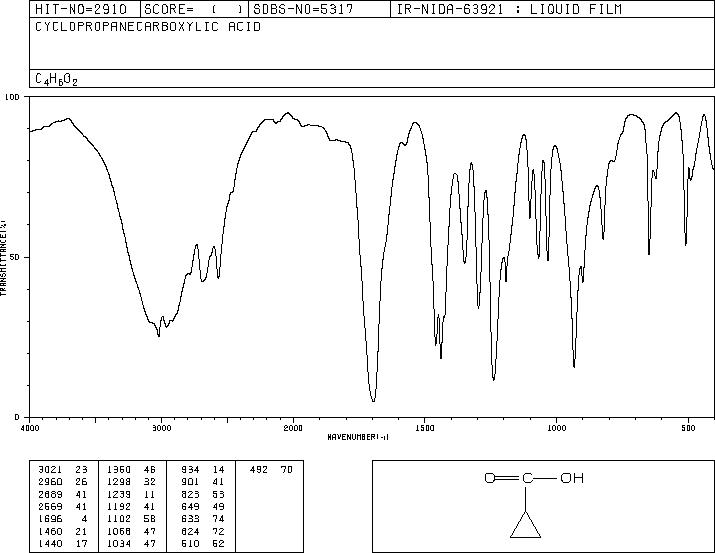Image resolution: width=715 pixels, height=553 pixels.
Task: Click the 4000 x-axis tick label
Action: point(30,428)
